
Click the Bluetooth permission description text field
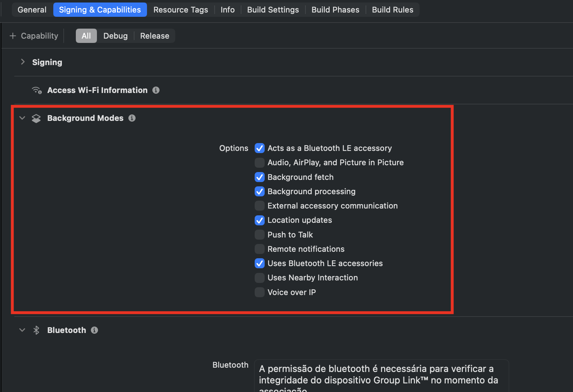381,376
